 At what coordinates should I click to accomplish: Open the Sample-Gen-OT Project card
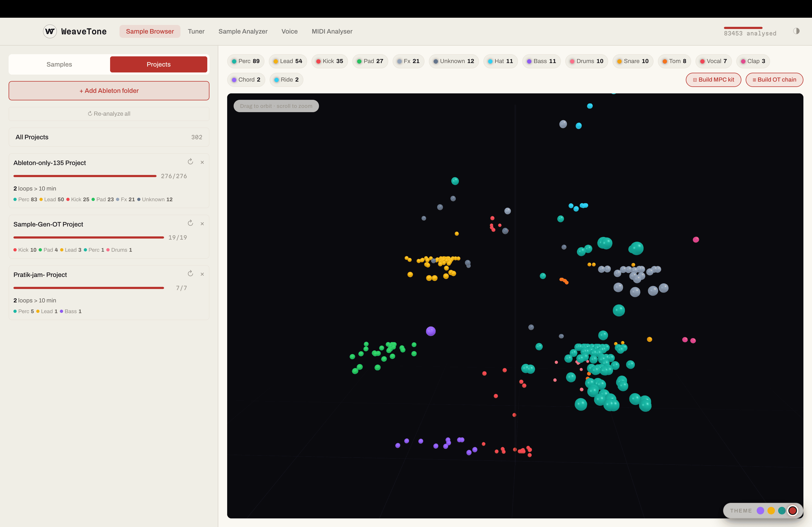point(109,237)
